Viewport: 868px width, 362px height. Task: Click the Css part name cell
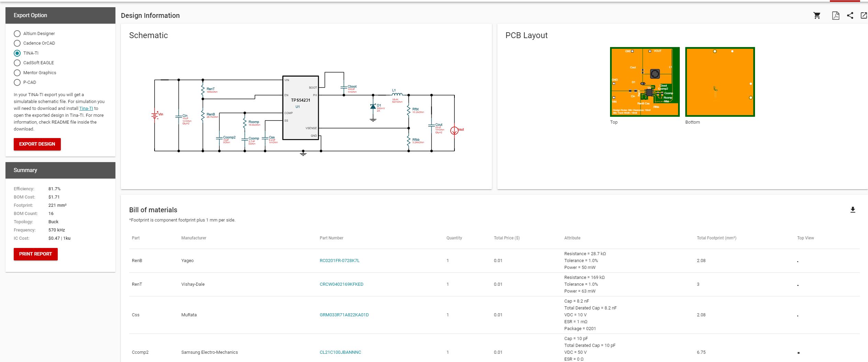tap(136, 315)
